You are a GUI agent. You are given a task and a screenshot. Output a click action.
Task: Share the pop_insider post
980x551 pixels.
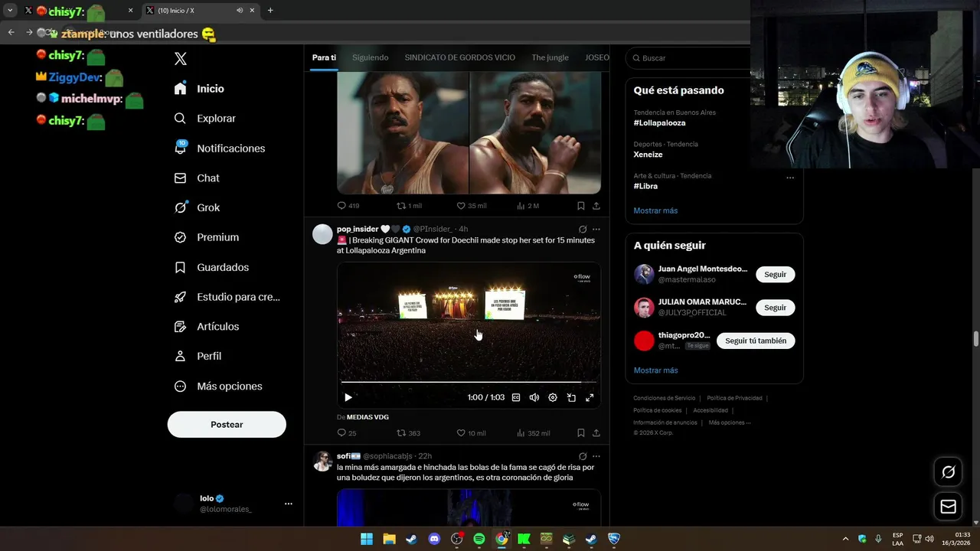click(x=596, y=433)
